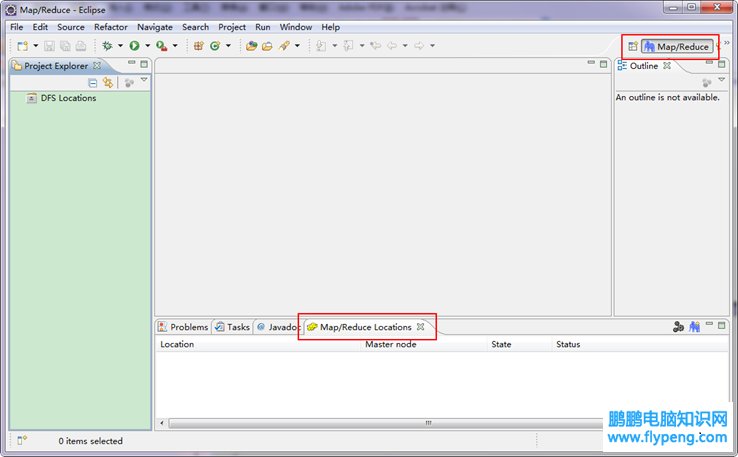
Task: Click the Previous Annotation icon
Action: (348, 46)
